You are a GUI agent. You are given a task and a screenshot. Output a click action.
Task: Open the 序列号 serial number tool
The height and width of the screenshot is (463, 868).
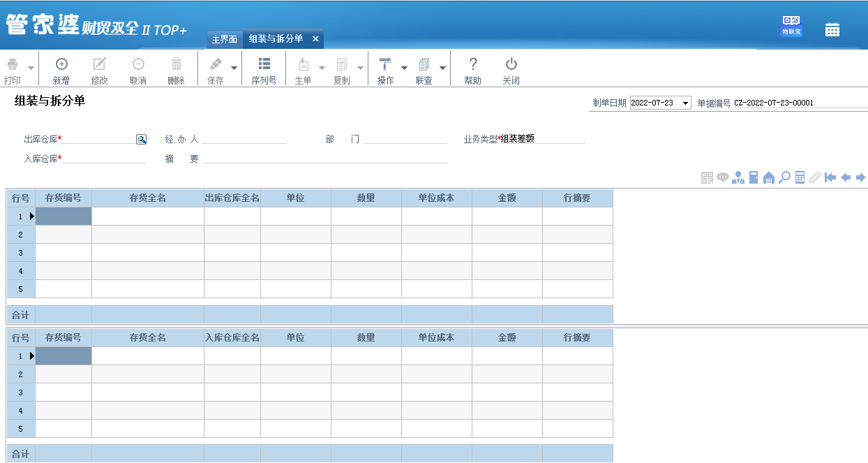(x=264, y=64)
